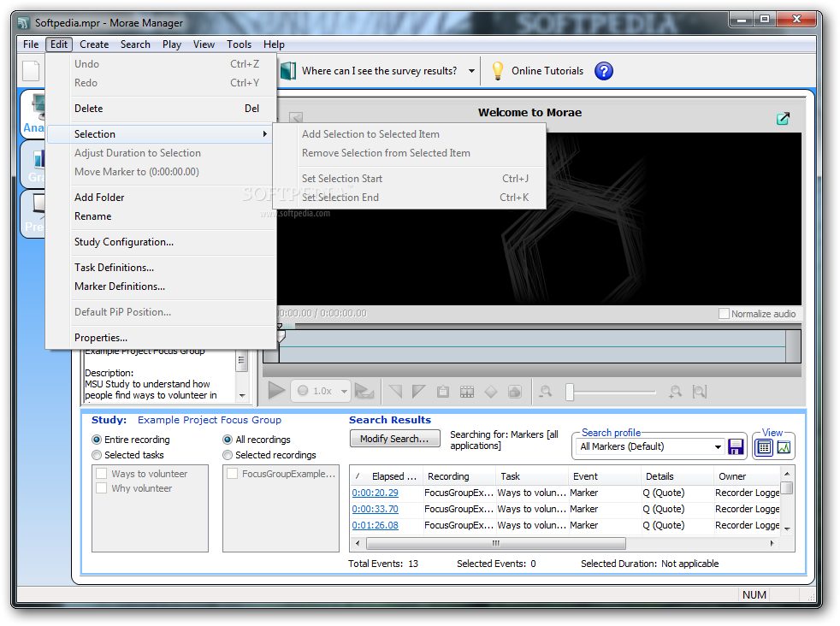This screenshot has width=840, height=626.
Task: Sort results by Owner column header
Action: [x=748, y=476]
